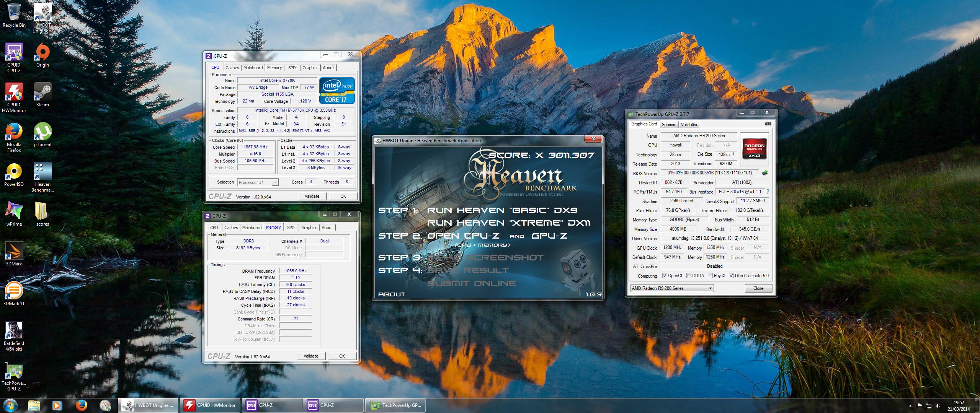Select the PowerISO desktop icon
This screenshot has height=413, width=980.
click(x=14, y=174)
